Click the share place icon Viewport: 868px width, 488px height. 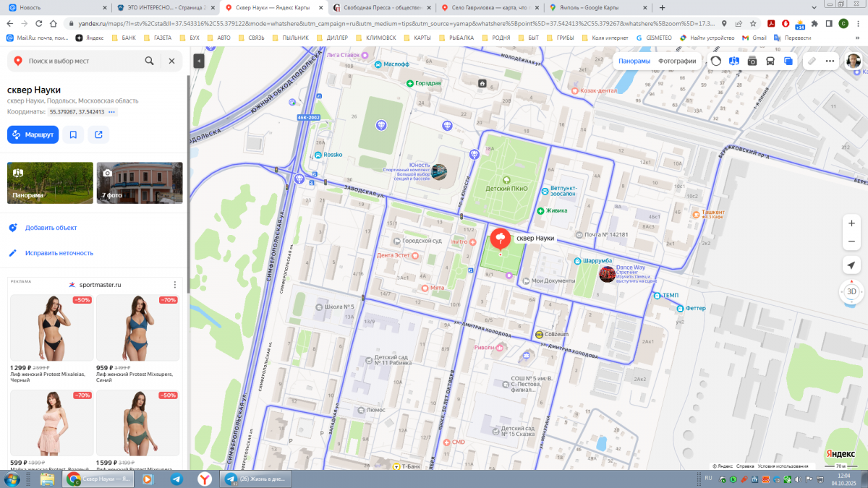98,134
